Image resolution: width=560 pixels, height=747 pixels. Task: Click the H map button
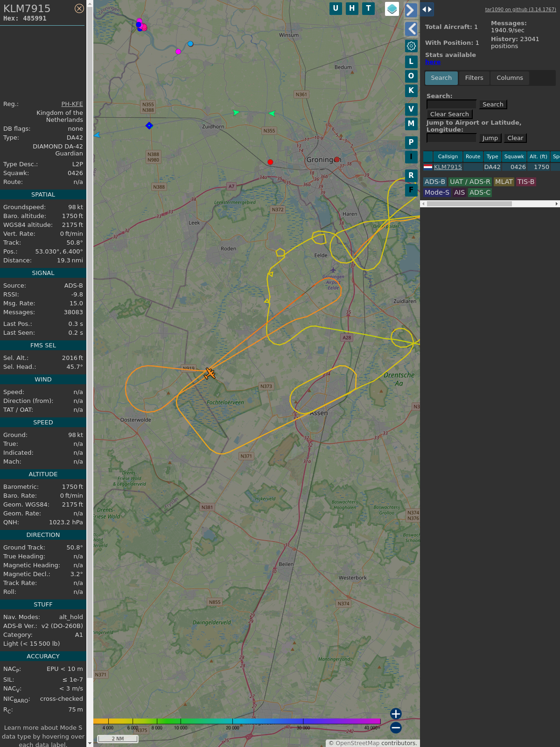(x=352, y=8)
